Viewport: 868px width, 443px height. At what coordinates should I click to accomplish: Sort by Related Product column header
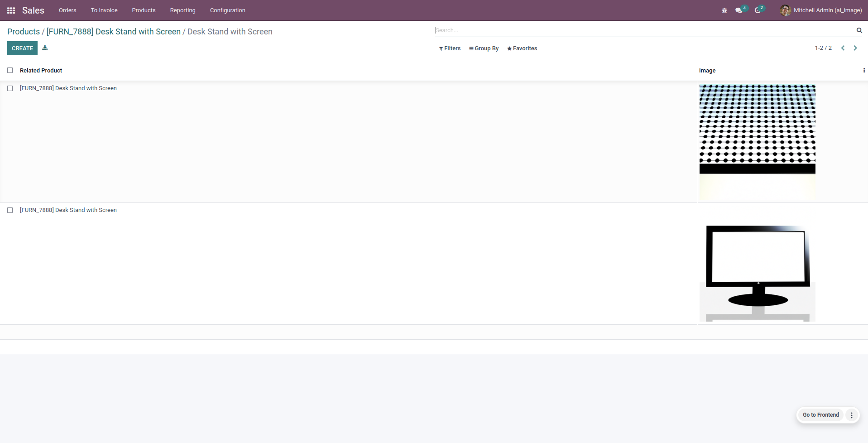tap(41, 70)
